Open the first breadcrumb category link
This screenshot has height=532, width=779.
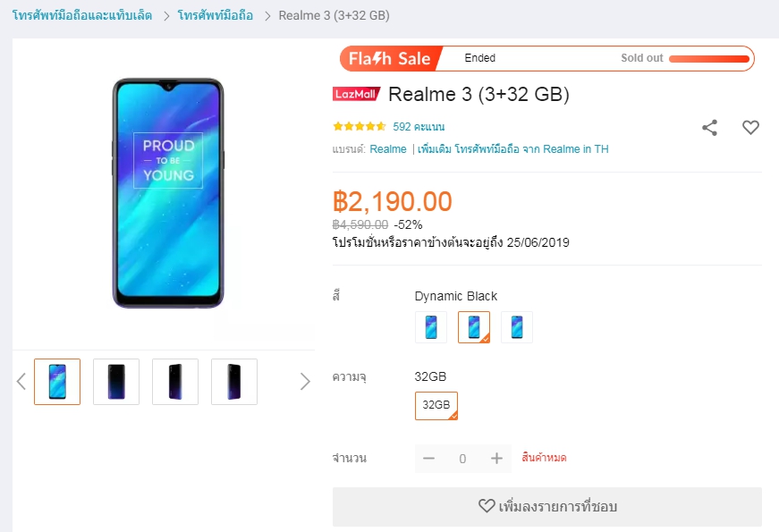pyautogui.click(x=82, y=16)
